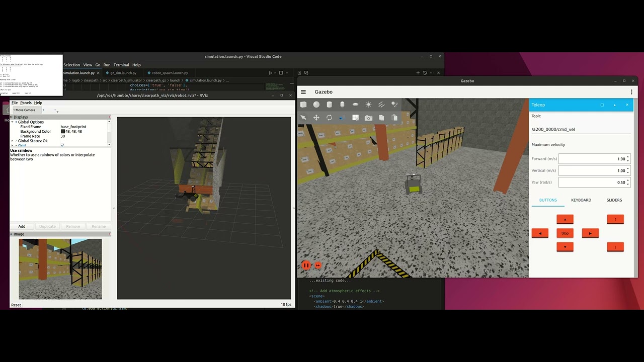Open the RViz Help menu
Screen dimensions: 644x362
tap(38, 103)
